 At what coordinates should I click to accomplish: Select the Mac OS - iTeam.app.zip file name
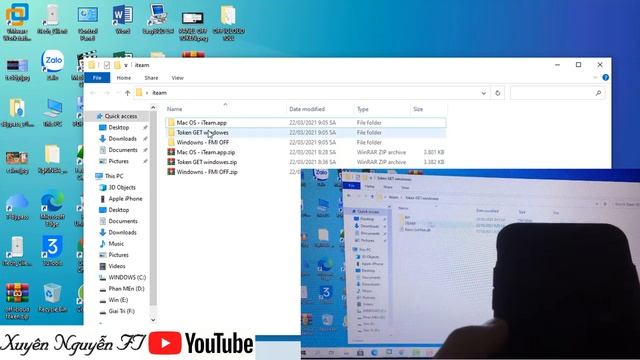(206, 152)
